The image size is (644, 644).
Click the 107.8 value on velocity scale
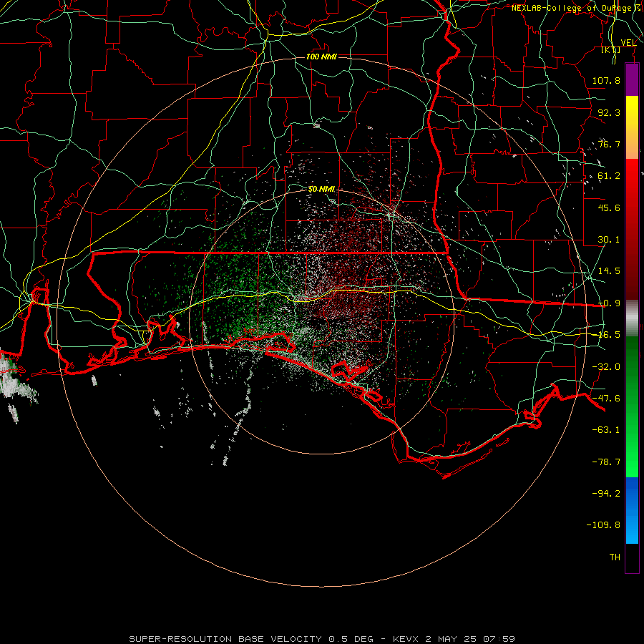pos(606,80)
